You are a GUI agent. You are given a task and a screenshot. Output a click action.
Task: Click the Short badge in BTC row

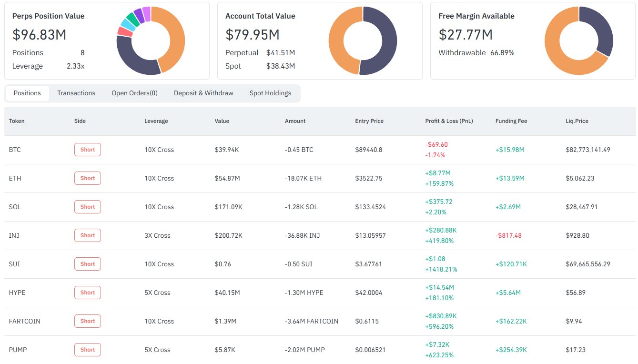pos(88,150)
